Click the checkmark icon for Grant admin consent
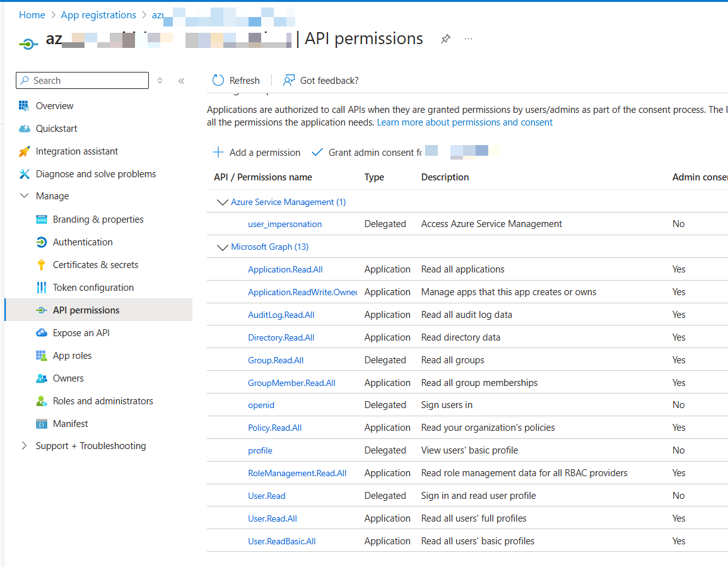The image size is (728, 567). coord(317,152)
